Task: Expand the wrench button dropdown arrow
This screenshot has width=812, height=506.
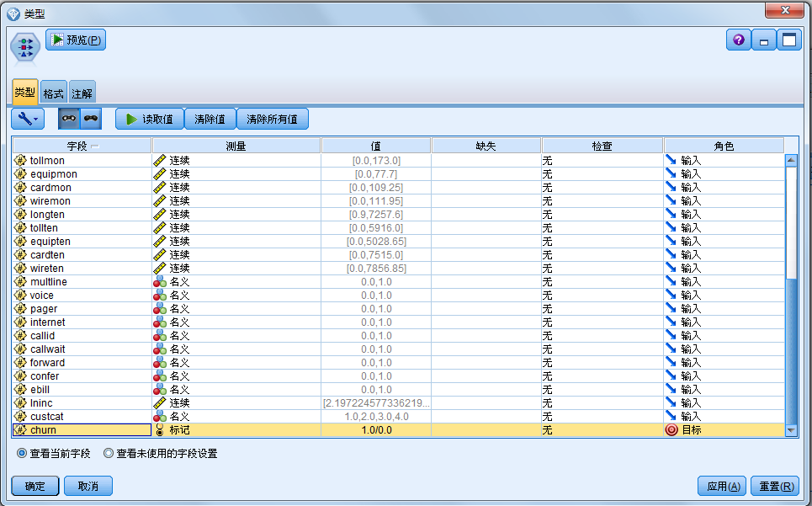Action: tap(35, 118)
